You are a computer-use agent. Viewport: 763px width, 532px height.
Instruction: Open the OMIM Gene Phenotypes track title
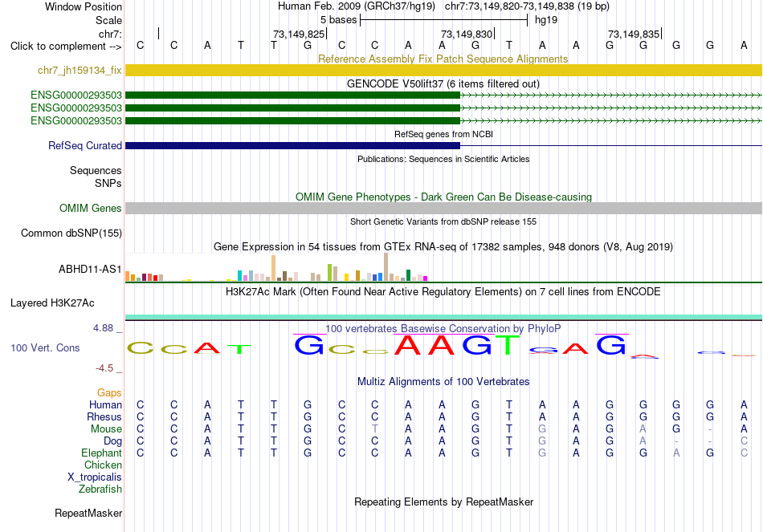[x=443, y=197]
